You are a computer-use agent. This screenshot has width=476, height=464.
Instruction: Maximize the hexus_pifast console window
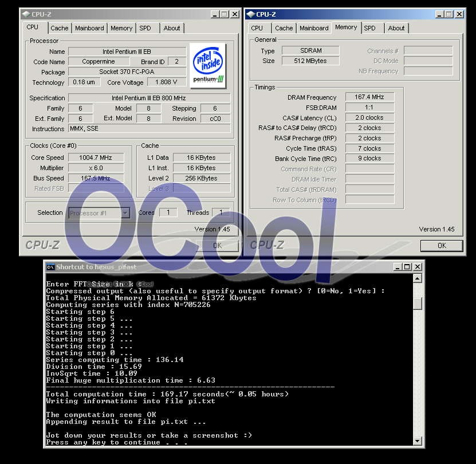click(407, 267)
